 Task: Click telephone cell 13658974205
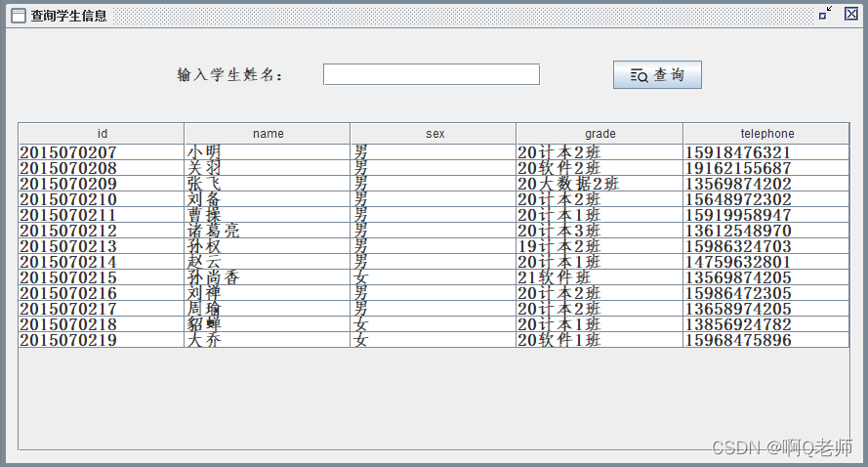coord(766,309)
